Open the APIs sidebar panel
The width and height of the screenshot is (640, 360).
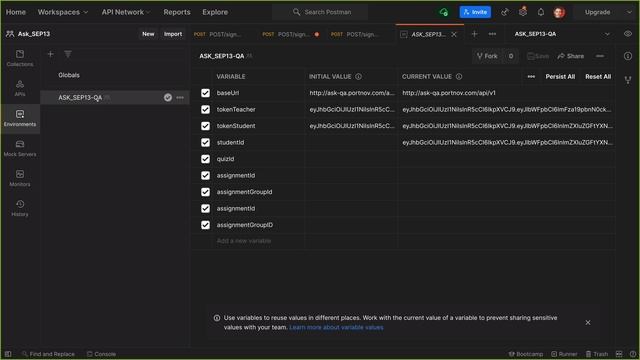[x=20, y=88]
